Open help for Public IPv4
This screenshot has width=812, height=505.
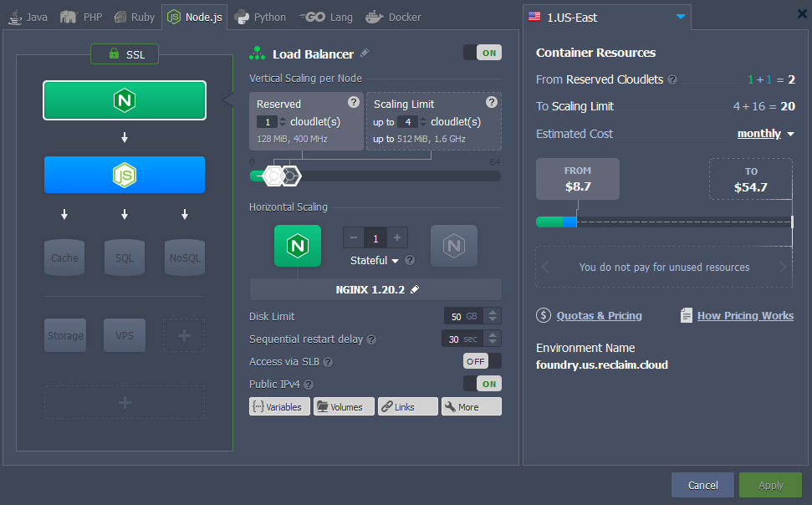click(x=309, y=385)
